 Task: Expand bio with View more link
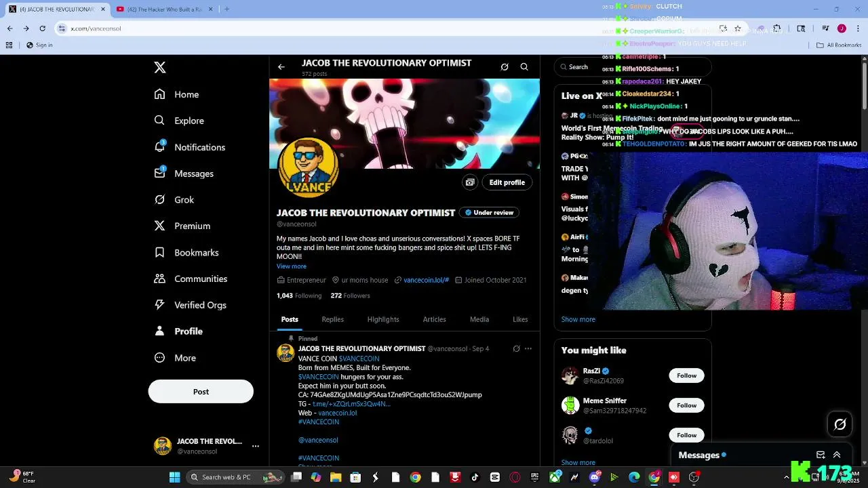[292, 266]
